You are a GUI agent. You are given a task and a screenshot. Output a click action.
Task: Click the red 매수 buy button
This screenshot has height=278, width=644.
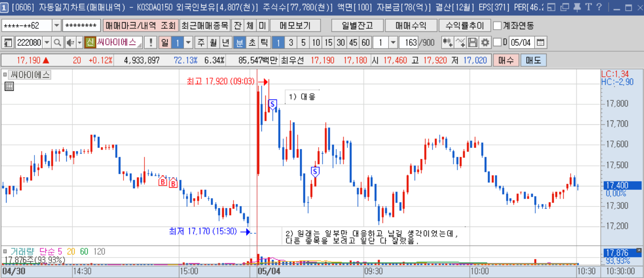pos(506,60)
